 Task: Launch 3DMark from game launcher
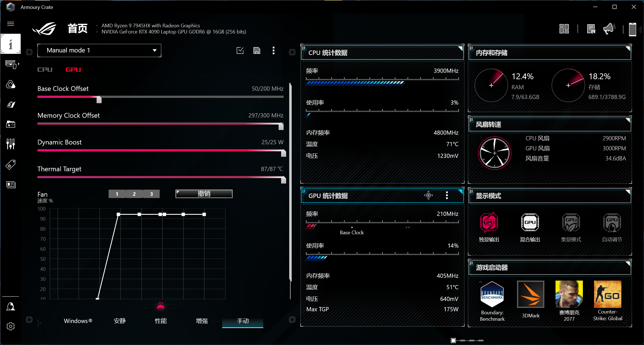point(531,300)
